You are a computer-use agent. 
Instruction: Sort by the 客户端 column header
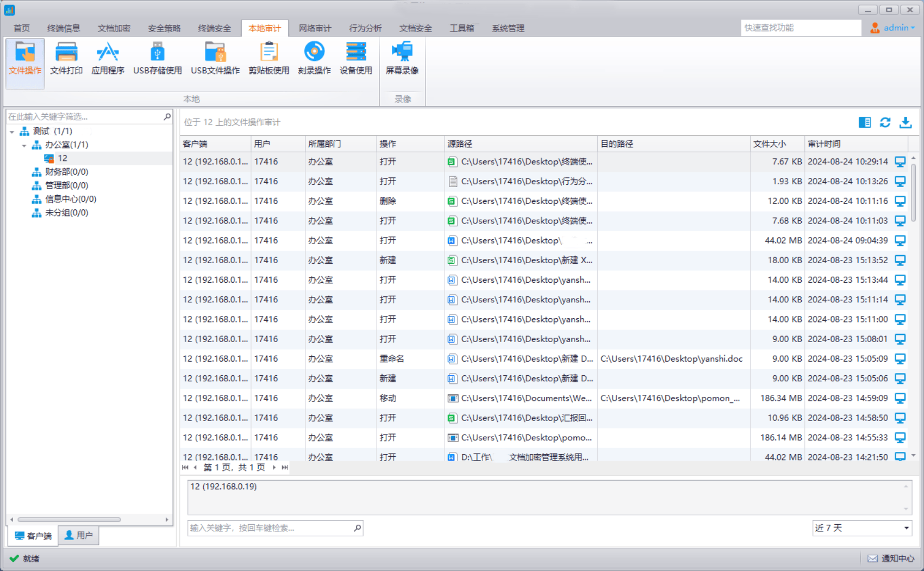(215, 144)
